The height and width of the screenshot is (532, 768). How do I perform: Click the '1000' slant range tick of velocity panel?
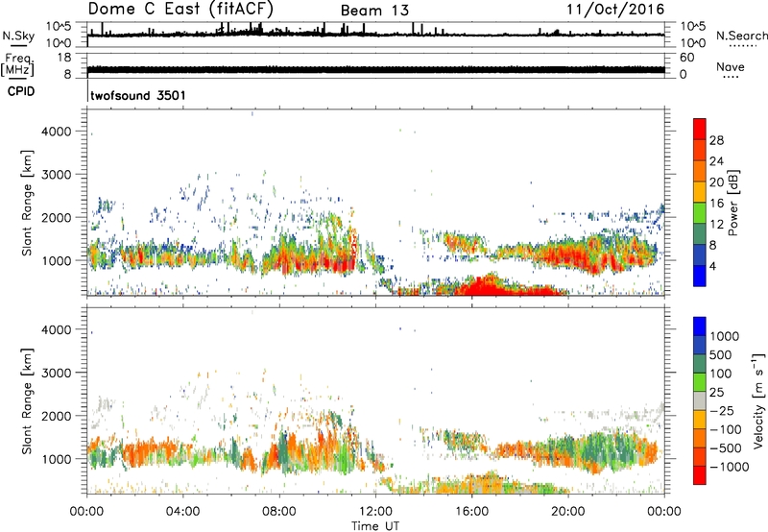57,459
